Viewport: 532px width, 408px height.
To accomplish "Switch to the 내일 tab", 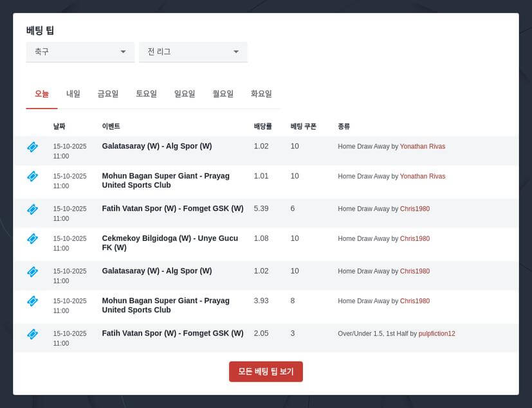I will coord(73,93).
